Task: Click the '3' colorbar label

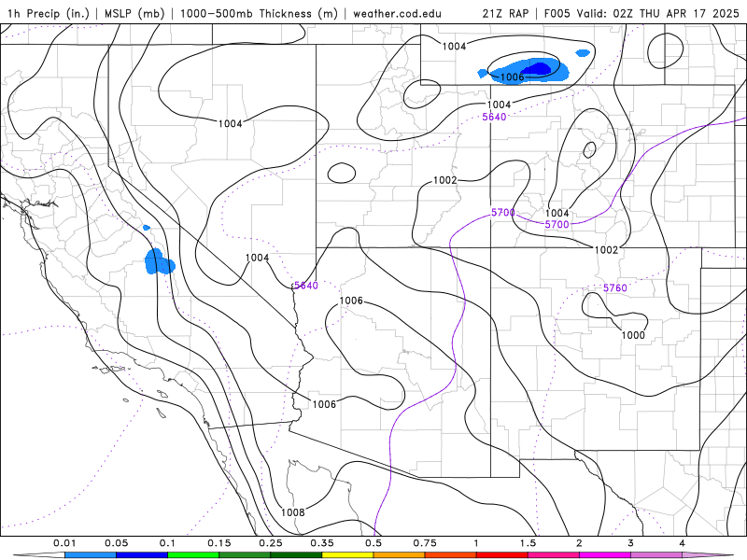Action: [631, 543]
